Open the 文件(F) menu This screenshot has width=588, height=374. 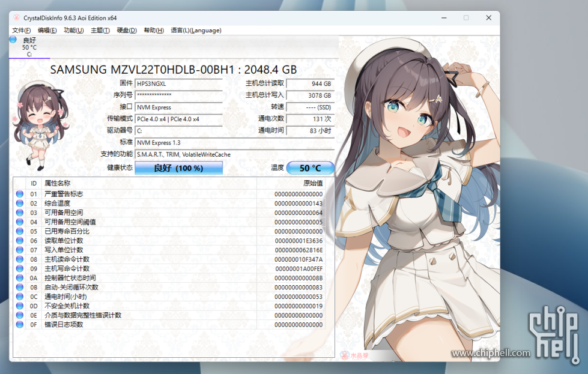tap(22, 31)
